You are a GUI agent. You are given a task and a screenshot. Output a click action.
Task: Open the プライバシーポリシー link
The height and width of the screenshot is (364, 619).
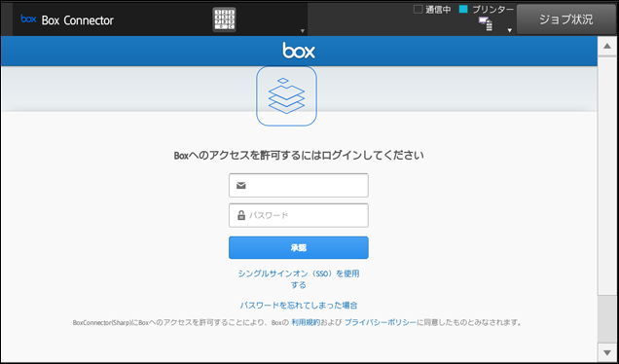(x=381, y=322)
